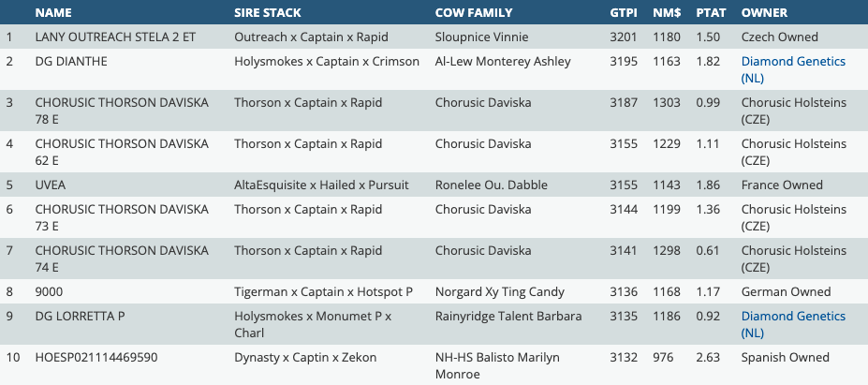Click the PTAT column header
Image resolution: width=868 pixels, height=385 pixels.
pos(711,13)
